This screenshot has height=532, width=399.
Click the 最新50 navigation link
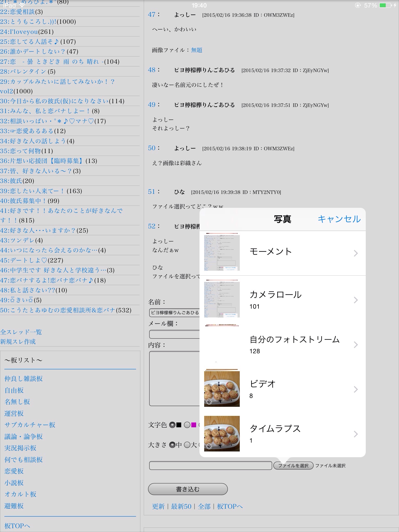(181, 506)
